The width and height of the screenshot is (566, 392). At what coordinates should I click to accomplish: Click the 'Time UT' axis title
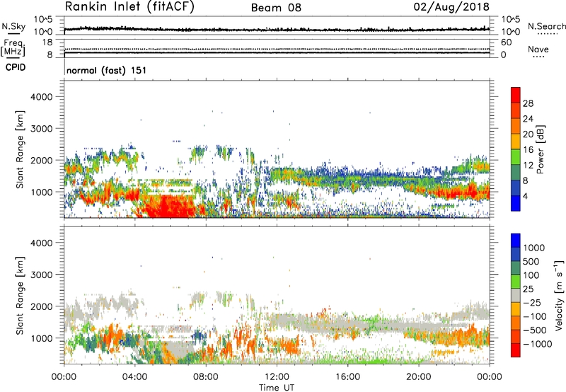(277, 388)
